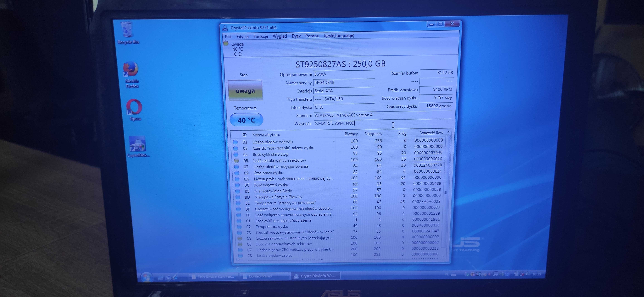Open the Wygląd menu
644x297 pixels.
pyautogui.click(x=280, y=36)
